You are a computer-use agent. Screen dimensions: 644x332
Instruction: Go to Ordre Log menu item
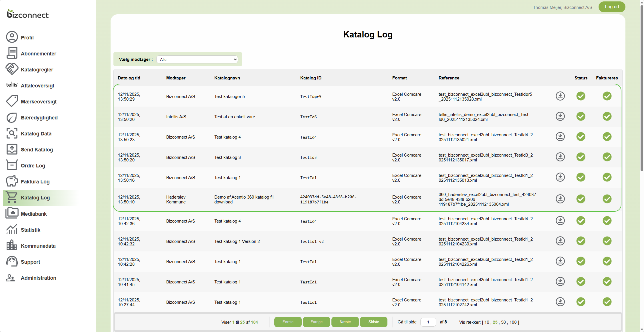(x=33, y=166)
